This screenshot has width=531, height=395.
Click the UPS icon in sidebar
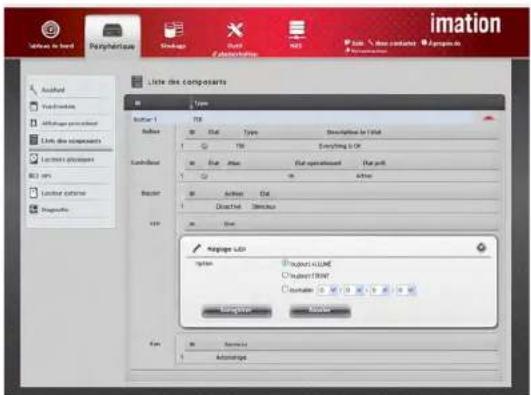(34, 176)
